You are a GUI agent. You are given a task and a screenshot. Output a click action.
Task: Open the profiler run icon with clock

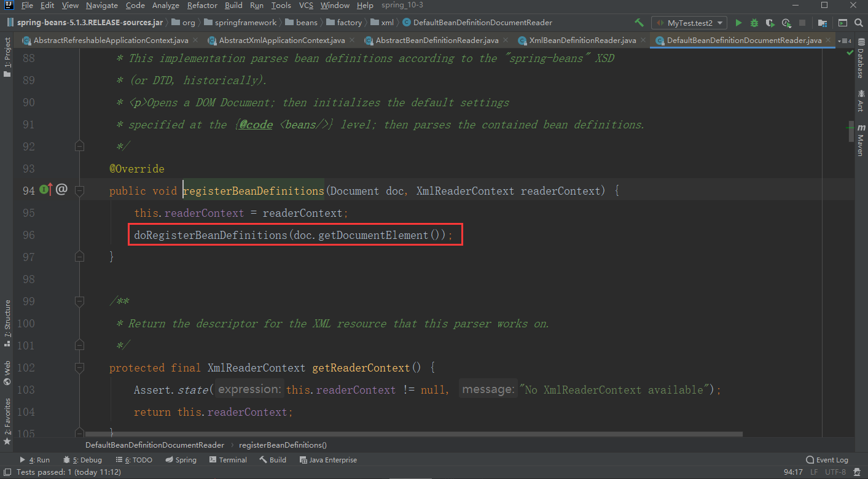point(786,23)
